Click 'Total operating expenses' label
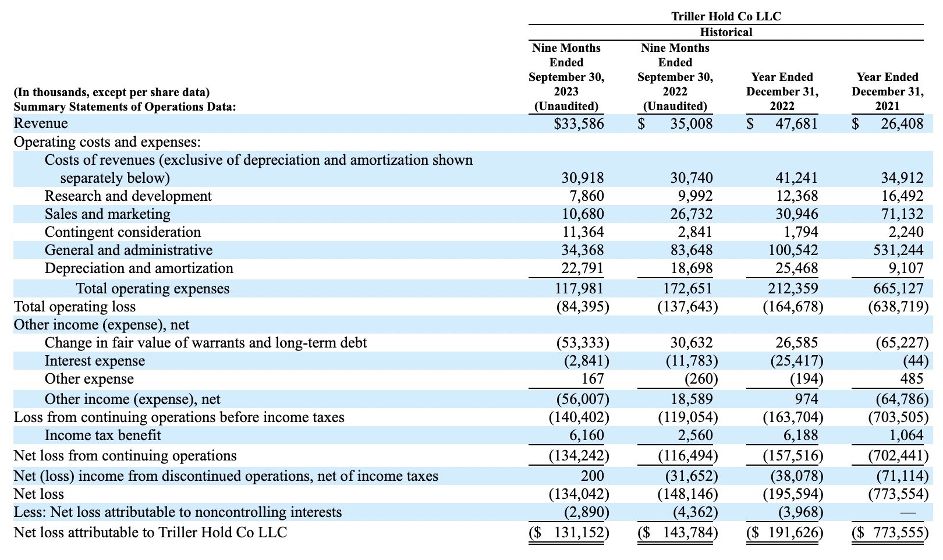 click(153, 289)
